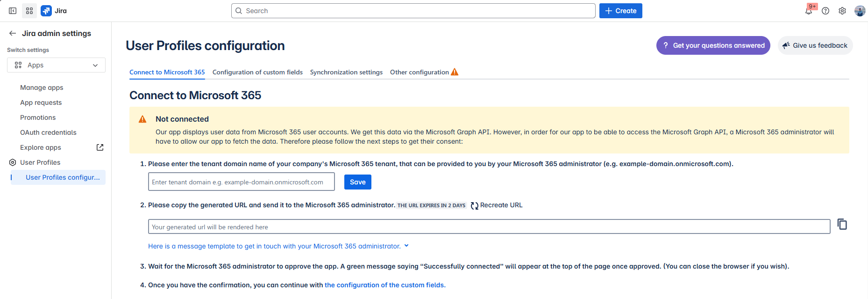Select the Other configuration tab
This screenshot has height=299, width=868.
420,72
